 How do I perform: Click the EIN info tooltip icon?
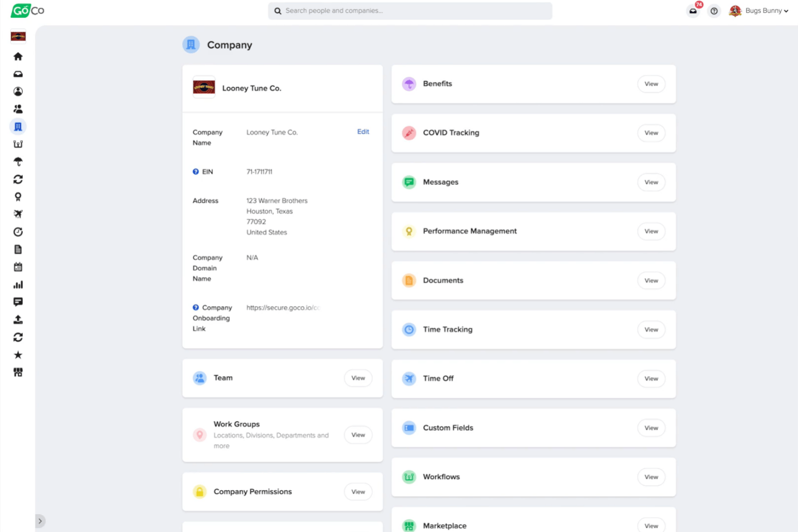[196, 172]
